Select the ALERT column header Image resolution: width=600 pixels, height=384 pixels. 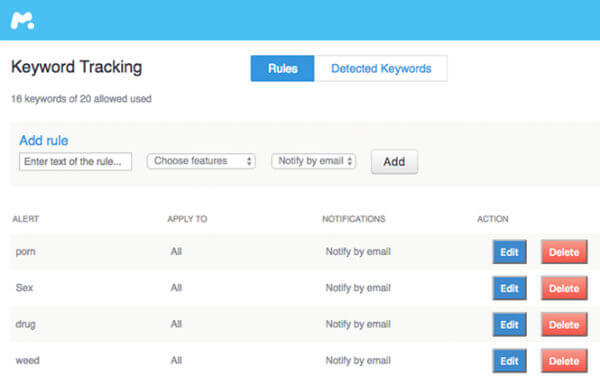(x=26, y=219)
